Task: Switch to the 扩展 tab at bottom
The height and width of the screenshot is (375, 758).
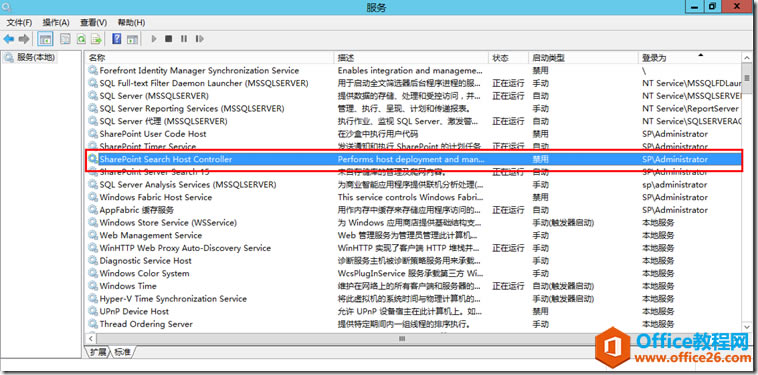Action: (x=98, y=352)
